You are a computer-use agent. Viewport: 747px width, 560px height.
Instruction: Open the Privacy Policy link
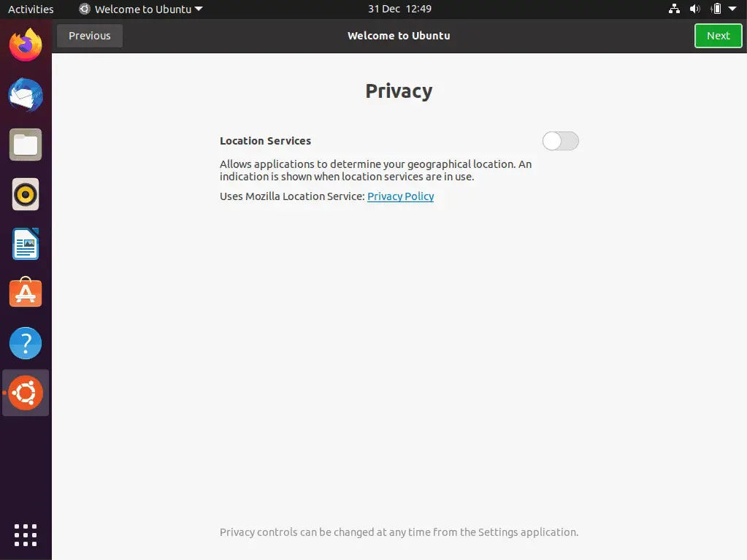click(401, 196)
